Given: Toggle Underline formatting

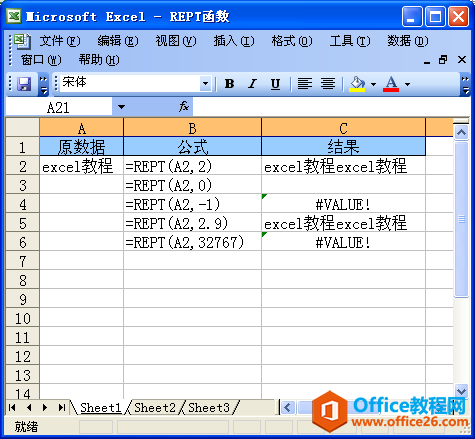Looking at the screenshot, I should click(x=275, y=84).
